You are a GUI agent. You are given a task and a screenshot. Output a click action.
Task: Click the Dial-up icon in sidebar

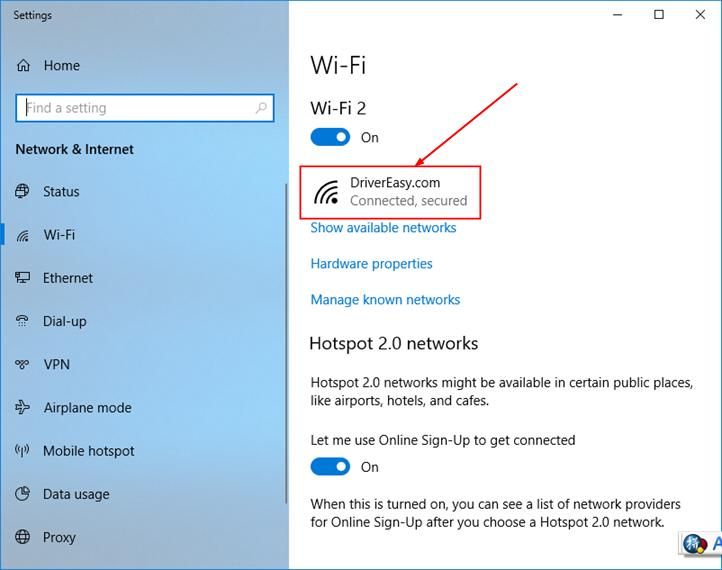23,321
